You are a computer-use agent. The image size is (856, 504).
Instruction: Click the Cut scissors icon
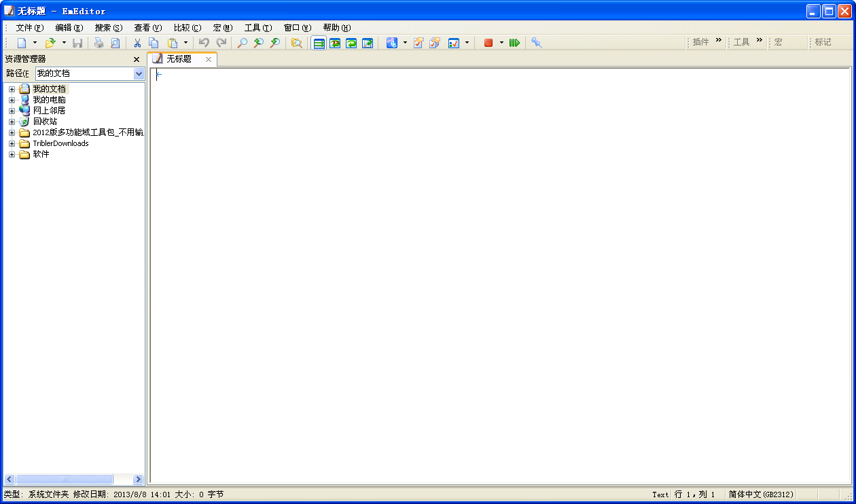137,43
